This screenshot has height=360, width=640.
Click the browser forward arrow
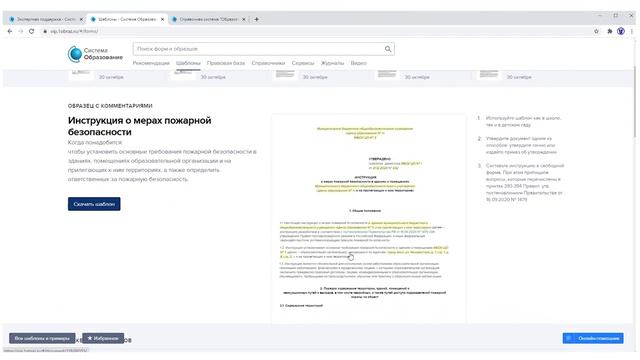pyautogui.click(x=20, y=31)
